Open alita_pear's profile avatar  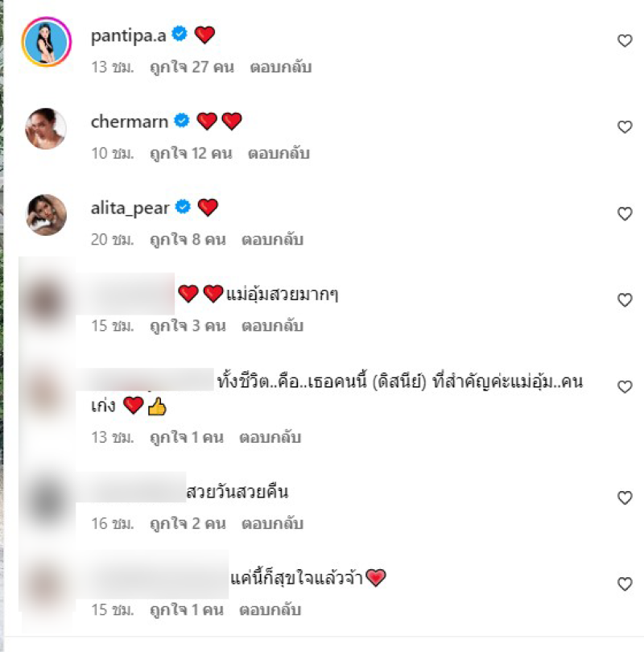pos(46,215)
